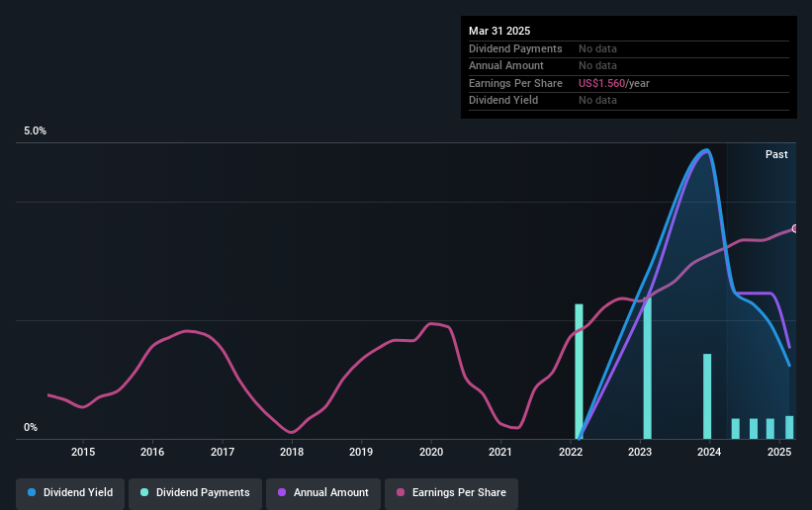Click the 2015 label on the x-axis

click(83, 452)
